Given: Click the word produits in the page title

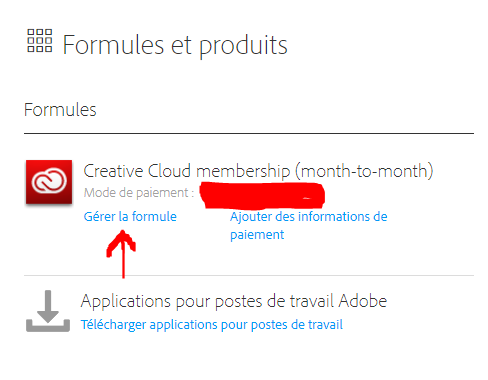Looking at the screenshot, I should point(243,46).
